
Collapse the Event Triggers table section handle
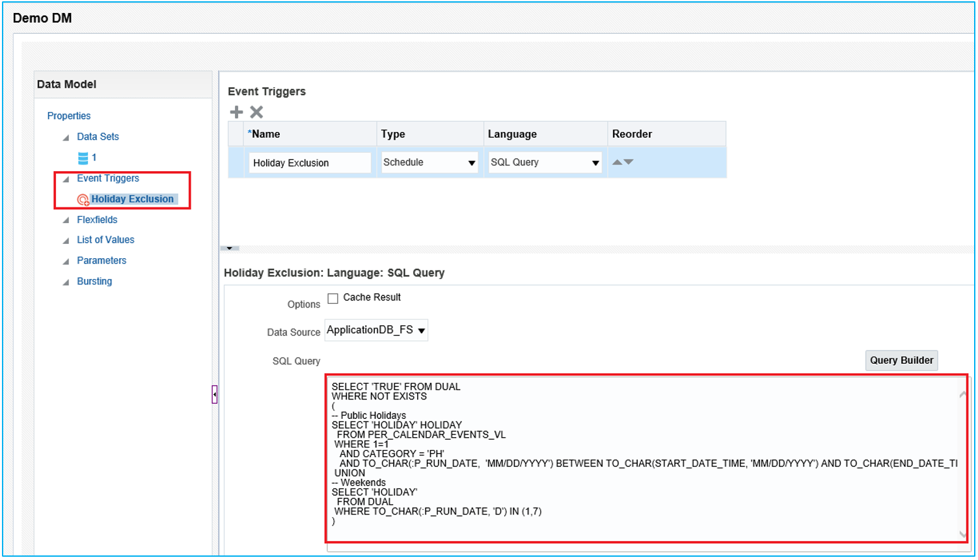(x=230, y=248)
